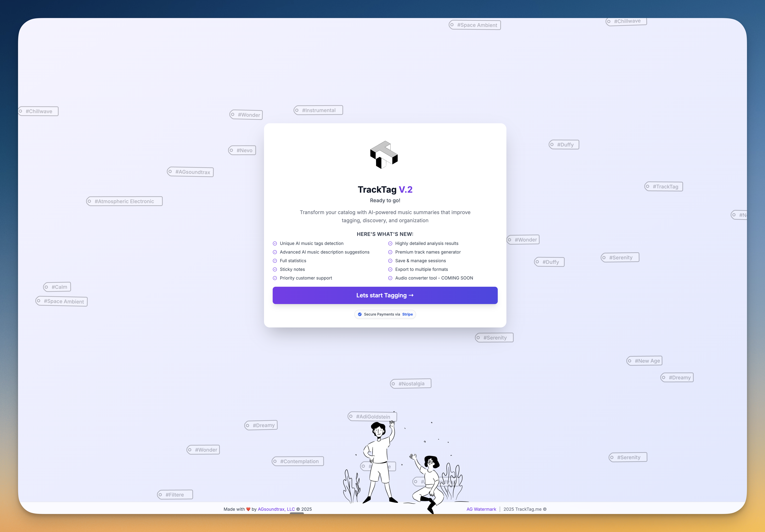Click the blue verified checkmark beside Secure Payments
765x532 pixels.
tap(360, 314)
